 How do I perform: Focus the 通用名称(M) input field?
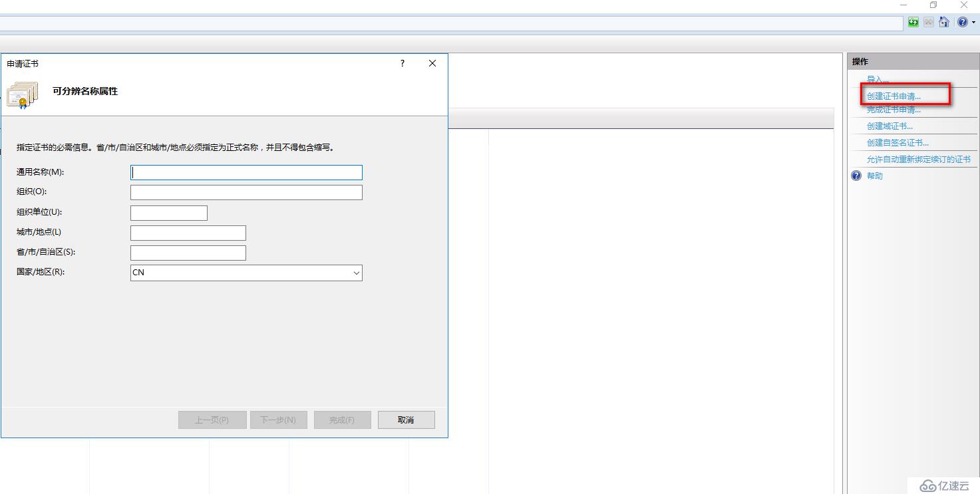(x=246, y=172)
